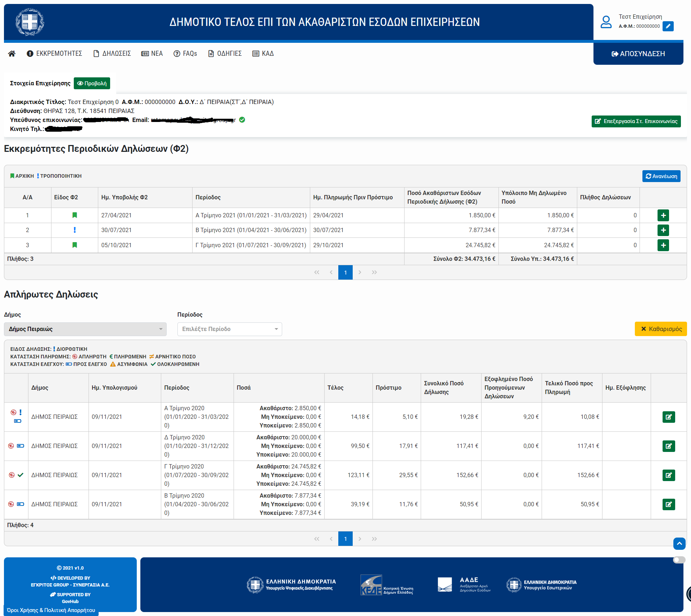Click the ΑΑΔΕ footer logo
The width and height of the screenshot is (691, 616).
click(x=464, y=585)
